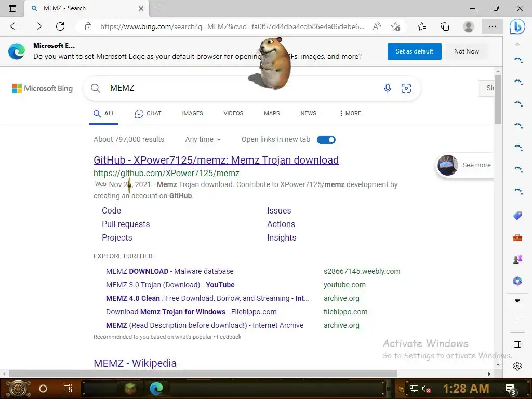The width and height of the screenshot is (532, 399).
Task: Open Bing chat sidebar button
Action: [x=517, y=26]
